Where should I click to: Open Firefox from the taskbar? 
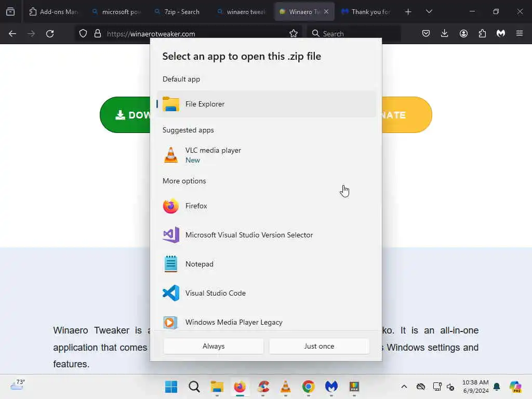tap(240, 387)
